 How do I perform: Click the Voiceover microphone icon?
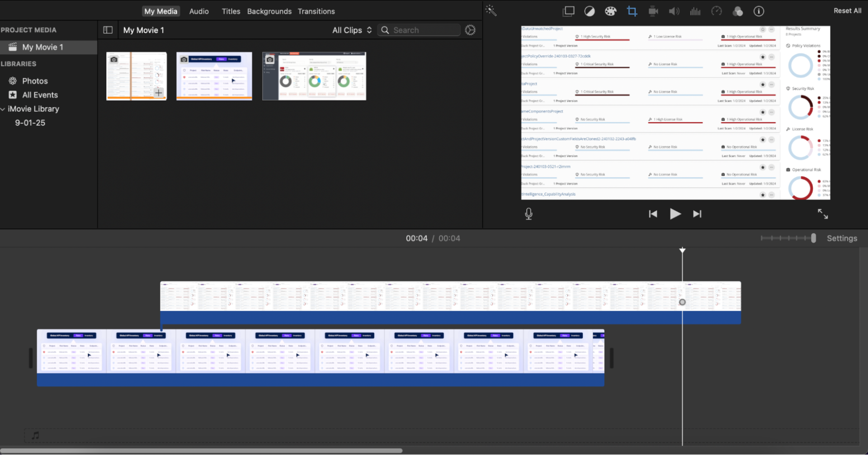click(528, 213)
